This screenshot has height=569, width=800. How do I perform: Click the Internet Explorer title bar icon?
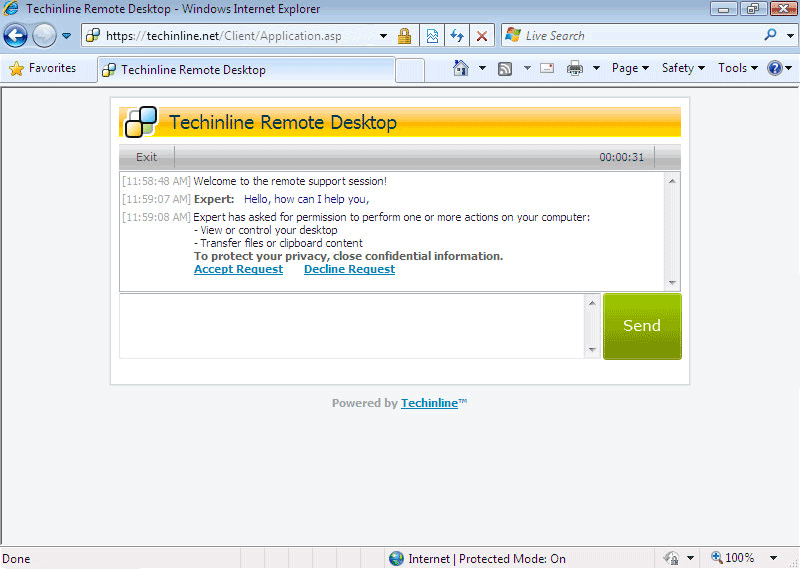tap(11, 9)
